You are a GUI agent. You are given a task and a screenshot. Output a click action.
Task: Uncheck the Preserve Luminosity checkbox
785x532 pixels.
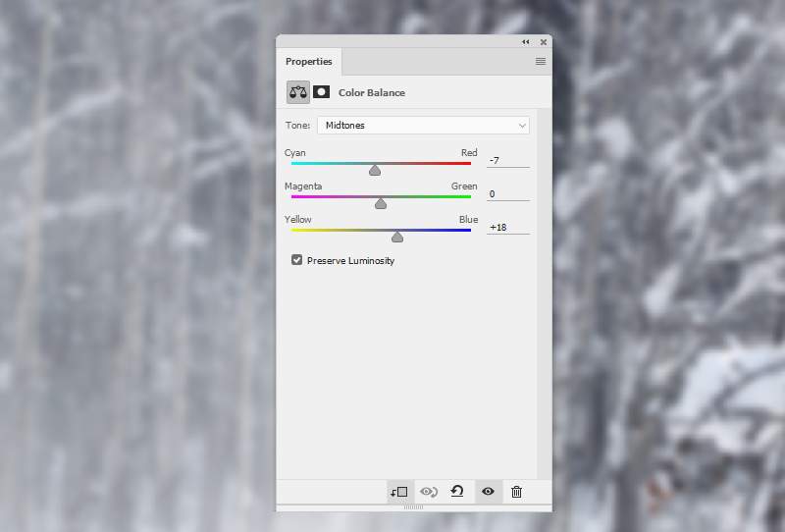point(297,260)
